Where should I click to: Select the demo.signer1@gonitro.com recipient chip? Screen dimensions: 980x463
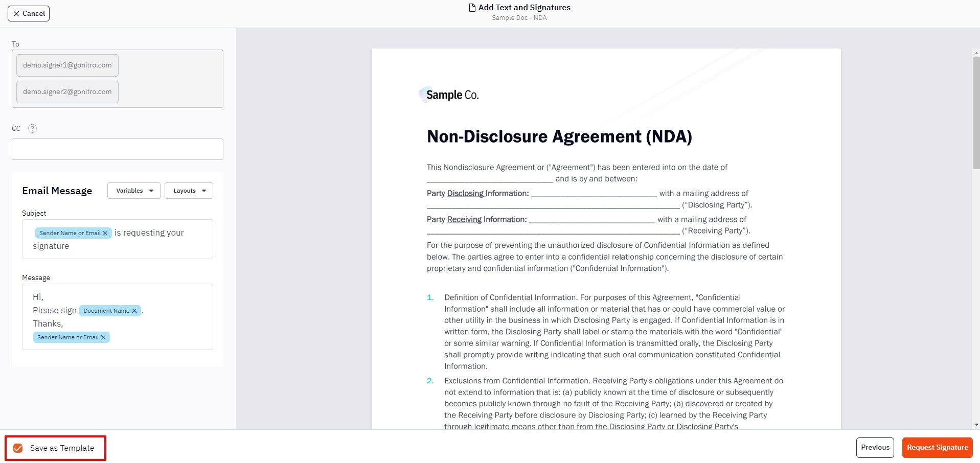click(x=67, y=65)
